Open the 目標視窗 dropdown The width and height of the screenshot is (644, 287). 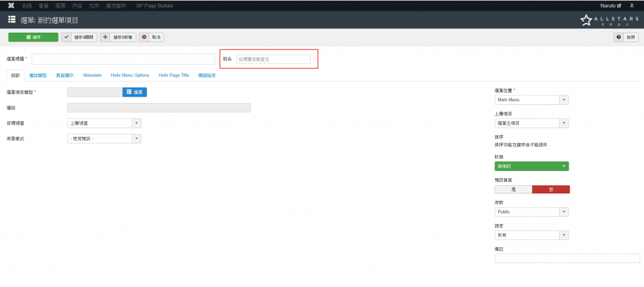coord(104,123)
